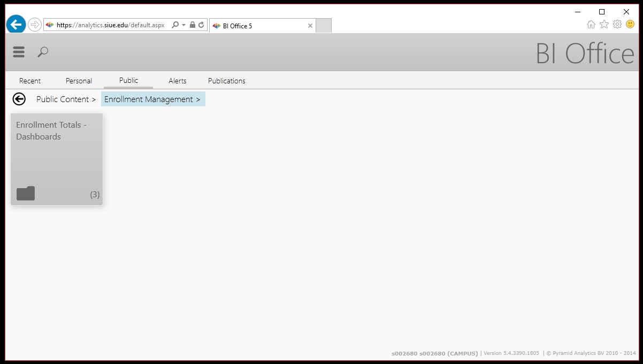Open the BI Office hamburger menu

coord(19,52)
